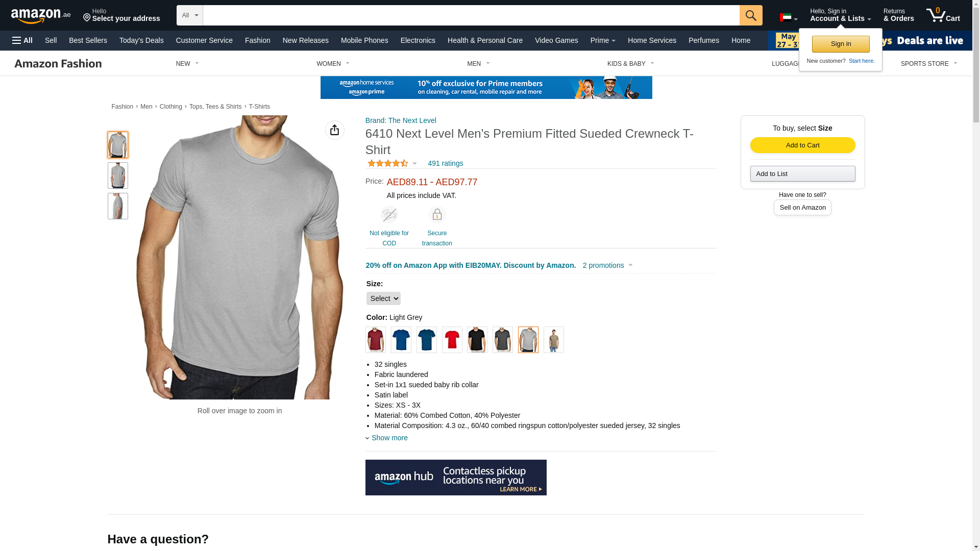Select the second product thumbnail image
980x551 pixels.
pos(118,176)
